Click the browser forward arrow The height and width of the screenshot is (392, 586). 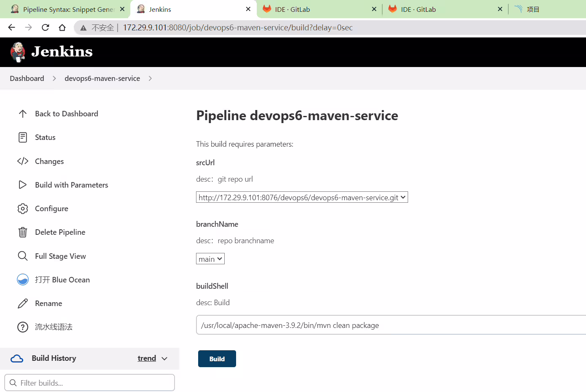[x=28, y=27]
